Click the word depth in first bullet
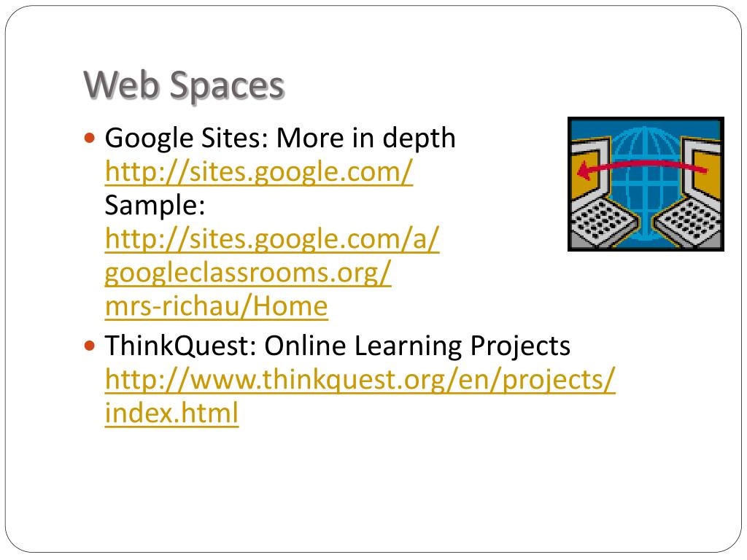Screen dimensions: 747x560 pos(419,139)
